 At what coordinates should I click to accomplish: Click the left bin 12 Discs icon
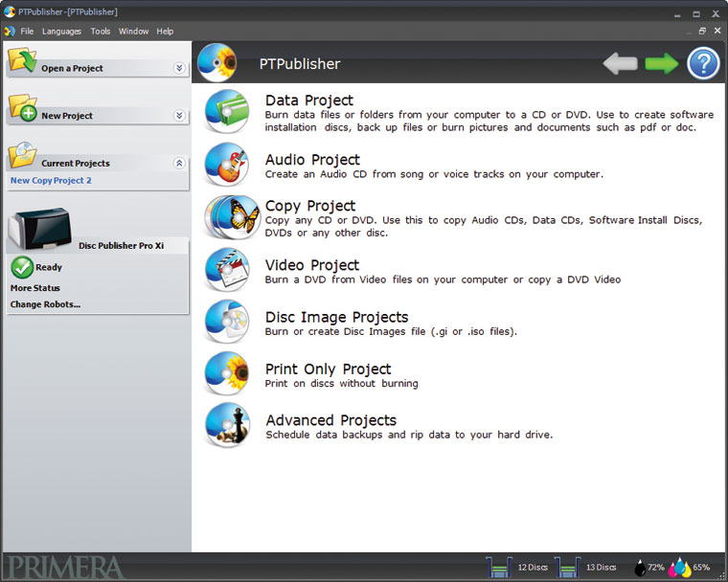click(x=499, y=567)
